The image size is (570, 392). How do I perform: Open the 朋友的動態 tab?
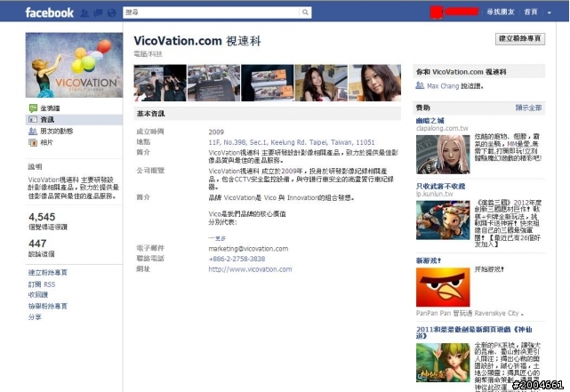[x=56, y=132]
